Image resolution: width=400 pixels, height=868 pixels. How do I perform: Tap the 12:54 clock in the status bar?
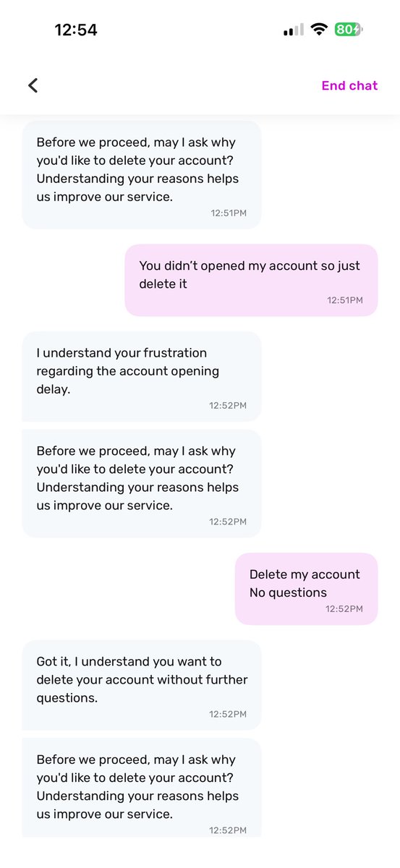(x=76, y=30)
